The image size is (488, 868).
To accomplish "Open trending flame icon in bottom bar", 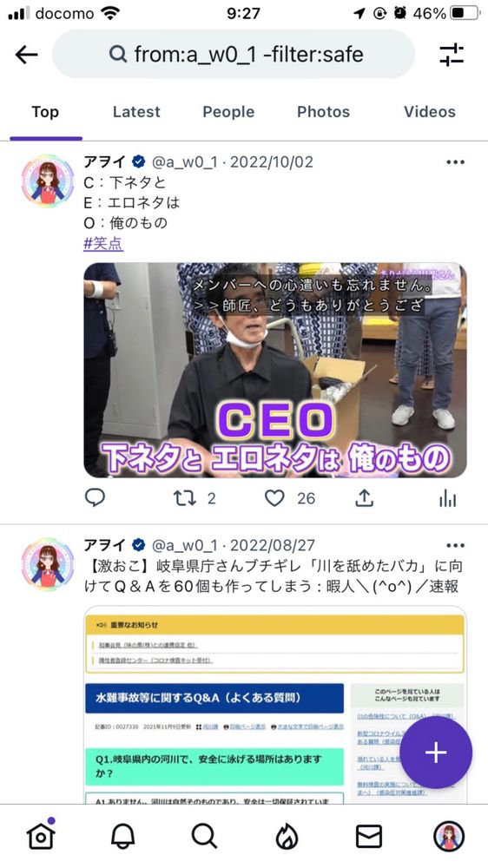I will [287, 836].
